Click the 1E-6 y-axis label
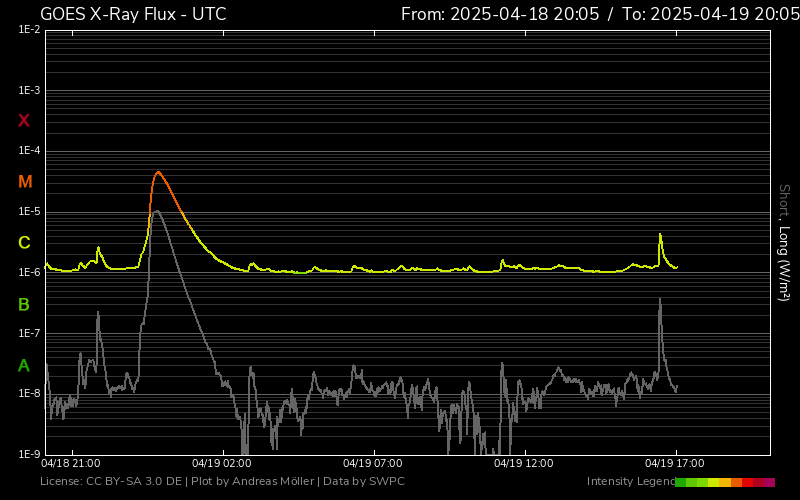The image size is (800, 500). point(29,272)
